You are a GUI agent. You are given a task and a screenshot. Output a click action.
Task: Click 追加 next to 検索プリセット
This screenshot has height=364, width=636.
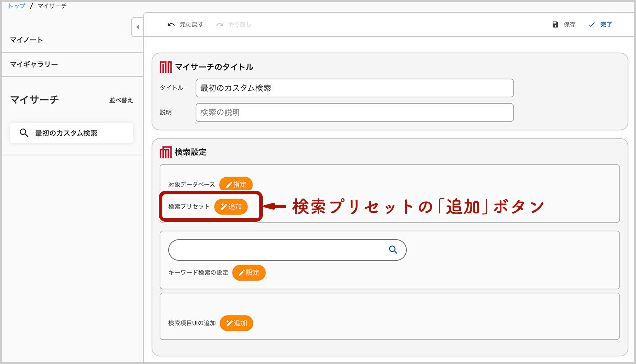click(x=231, y=207)
